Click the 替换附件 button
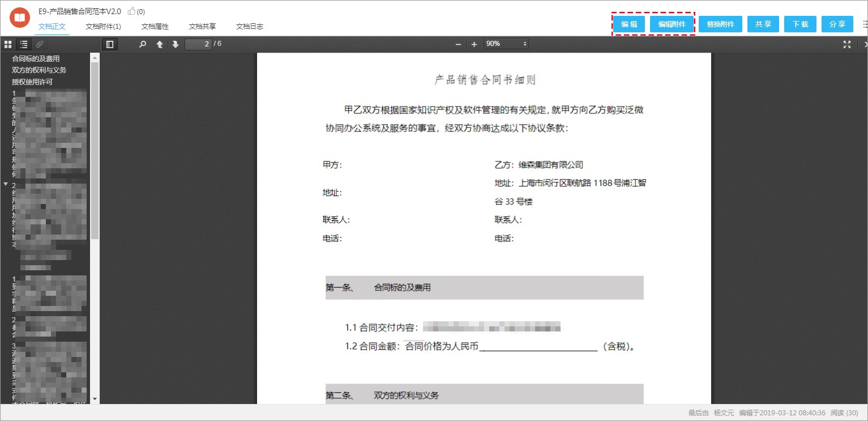The image size is (868, 421). coord(720,24)
